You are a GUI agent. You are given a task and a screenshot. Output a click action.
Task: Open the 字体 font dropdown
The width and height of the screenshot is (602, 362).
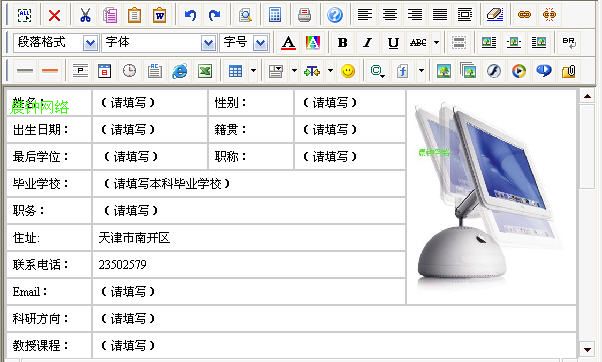click(x=208, y=43)
